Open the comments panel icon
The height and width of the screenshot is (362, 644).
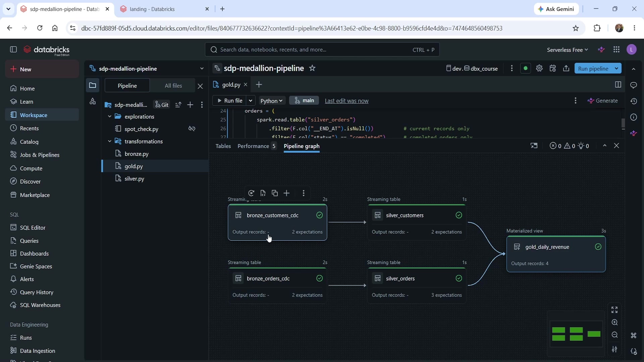[634, 85]
